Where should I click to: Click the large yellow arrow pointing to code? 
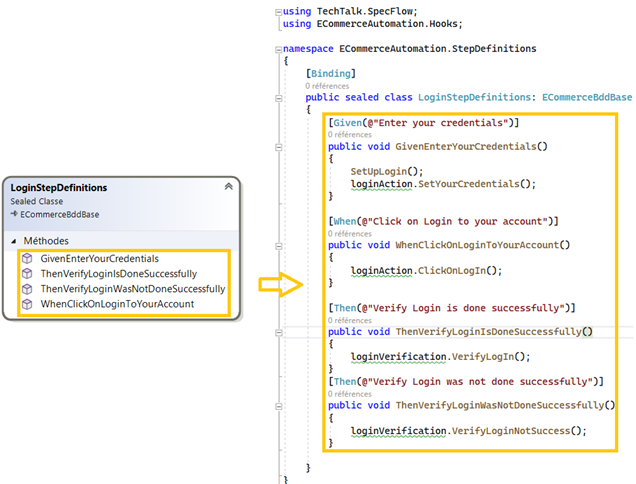point(280,286)
